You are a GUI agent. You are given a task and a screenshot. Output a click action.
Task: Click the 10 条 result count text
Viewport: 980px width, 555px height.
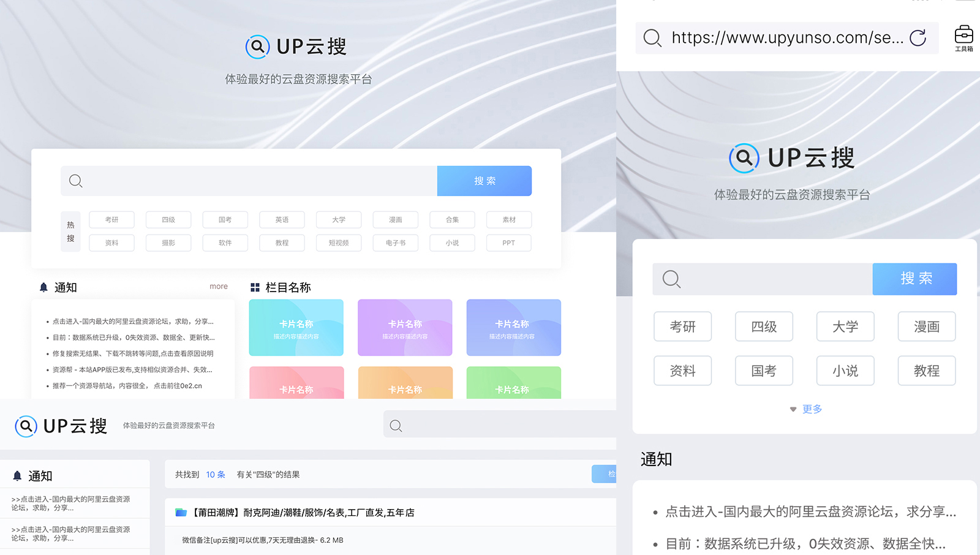coord(216,474)
